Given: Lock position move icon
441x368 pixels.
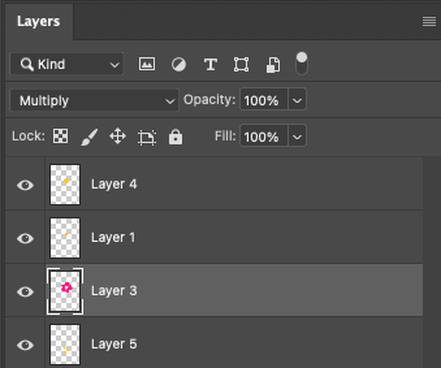Looking at the screenshot, I should (118, 136).
